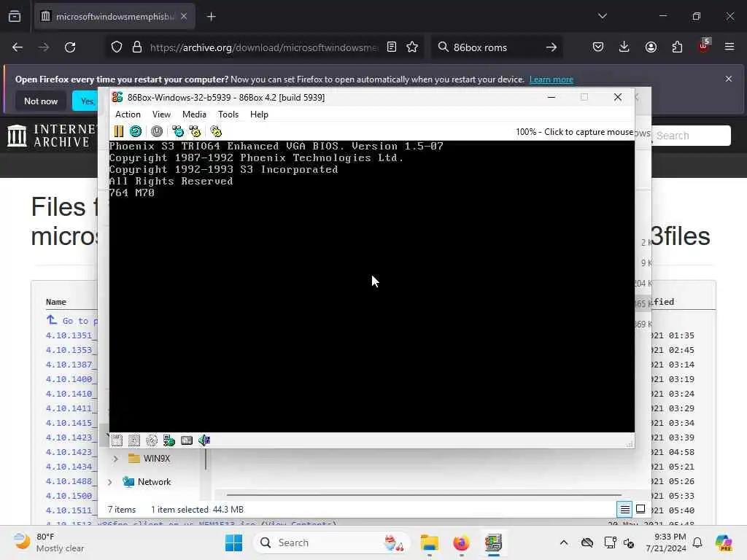747x560 pixels.
Task: Click Internet Archive search field
Action: click(691, 136)
